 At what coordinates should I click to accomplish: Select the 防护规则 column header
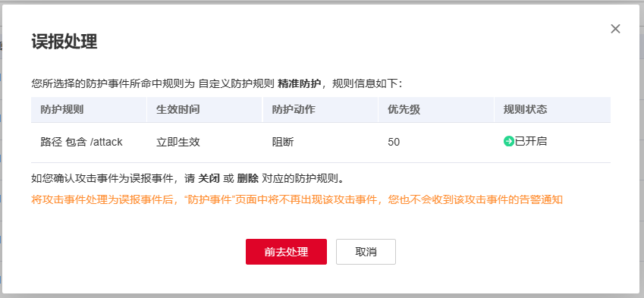[62, 110]
